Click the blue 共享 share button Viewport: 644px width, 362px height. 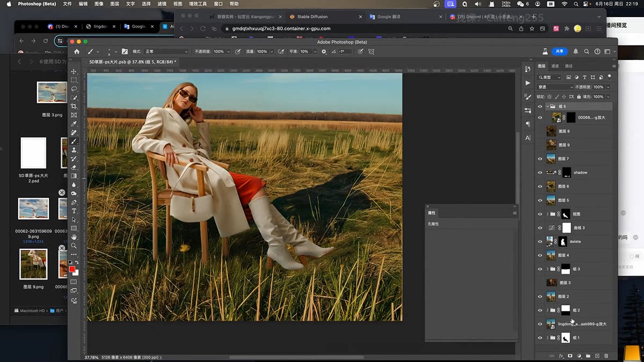560,51
